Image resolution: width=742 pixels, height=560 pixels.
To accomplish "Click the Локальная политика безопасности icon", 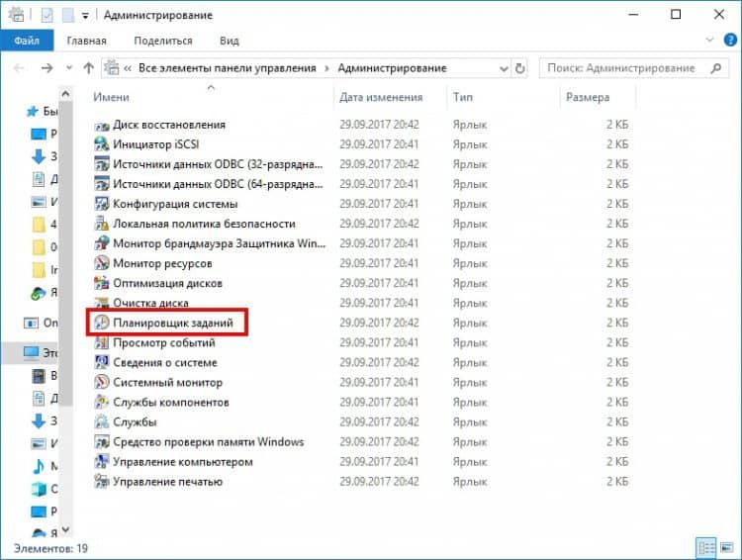I will [102, 224].
